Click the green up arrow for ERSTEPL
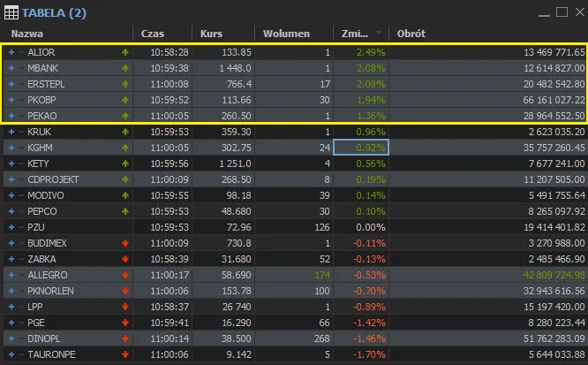 [125, 84]
